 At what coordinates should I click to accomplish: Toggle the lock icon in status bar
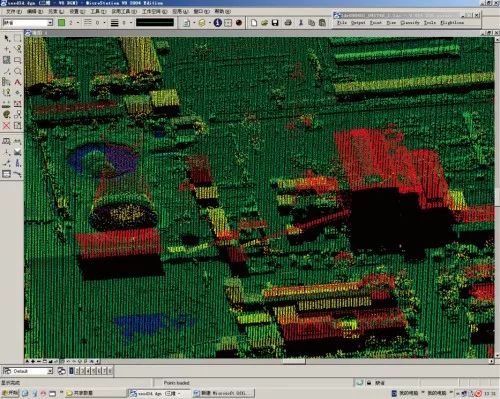pos(369,383)
